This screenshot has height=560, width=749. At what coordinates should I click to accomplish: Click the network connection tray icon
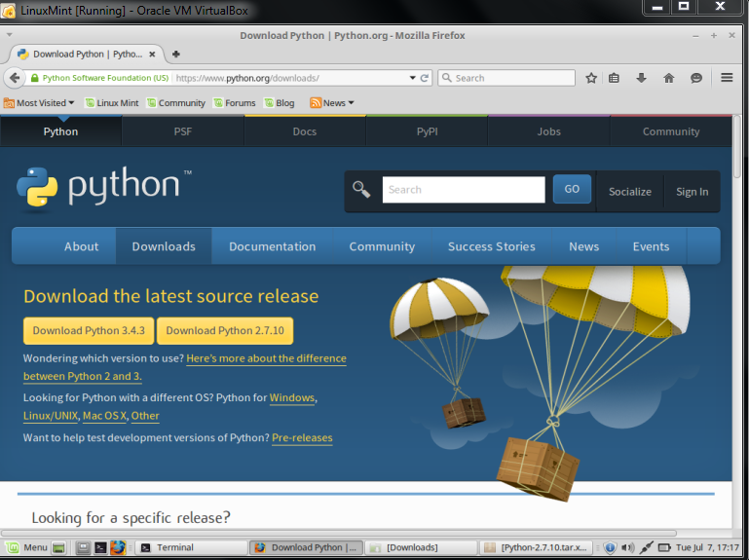point(647,547)
